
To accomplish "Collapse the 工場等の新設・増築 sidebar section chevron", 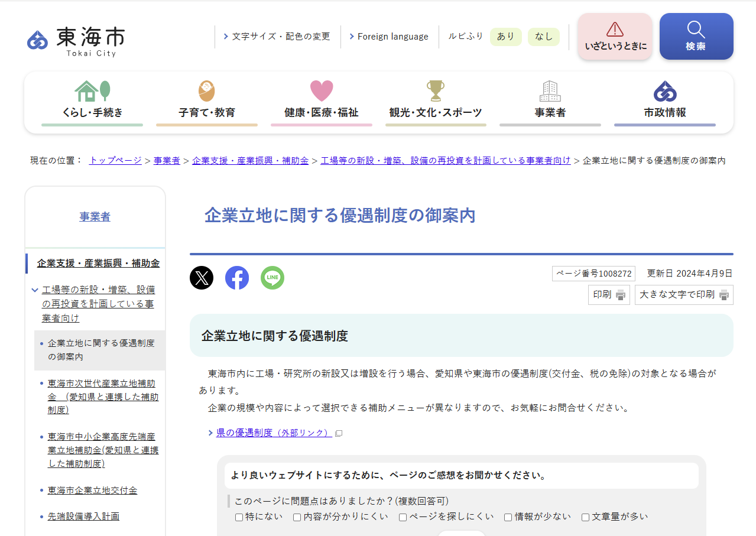I will coord(35,290).
